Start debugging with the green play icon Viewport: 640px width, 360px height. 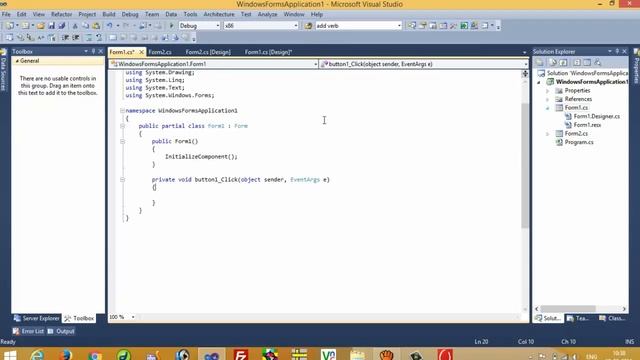click(x=171, y=26)
